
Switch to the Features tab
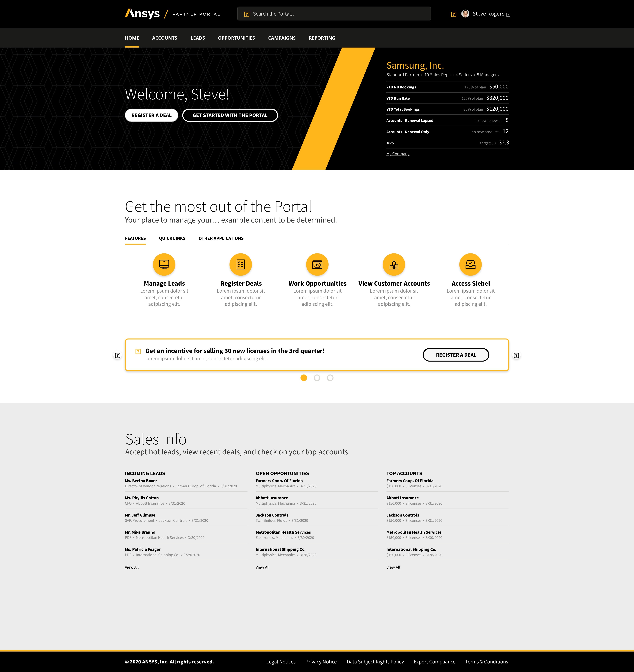[135, 238]
